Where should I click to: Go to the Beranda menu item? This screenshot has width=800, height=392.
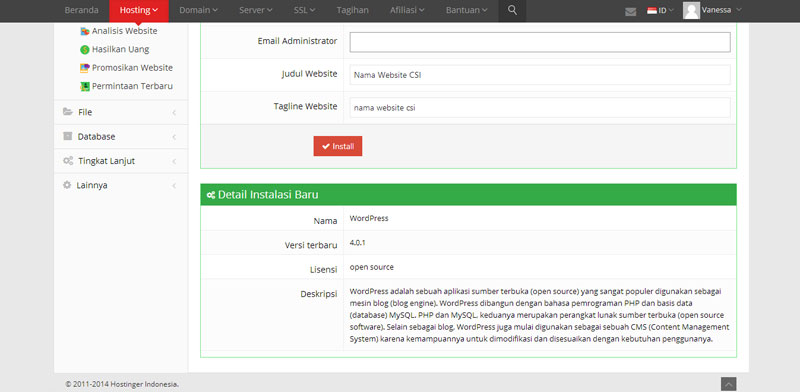[82, 10]
